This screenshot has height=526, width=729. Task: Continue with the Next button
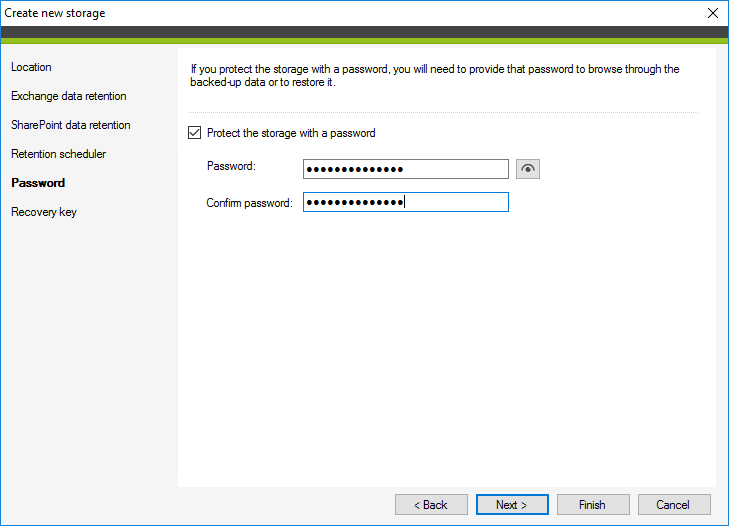click(x=512, y=505)
